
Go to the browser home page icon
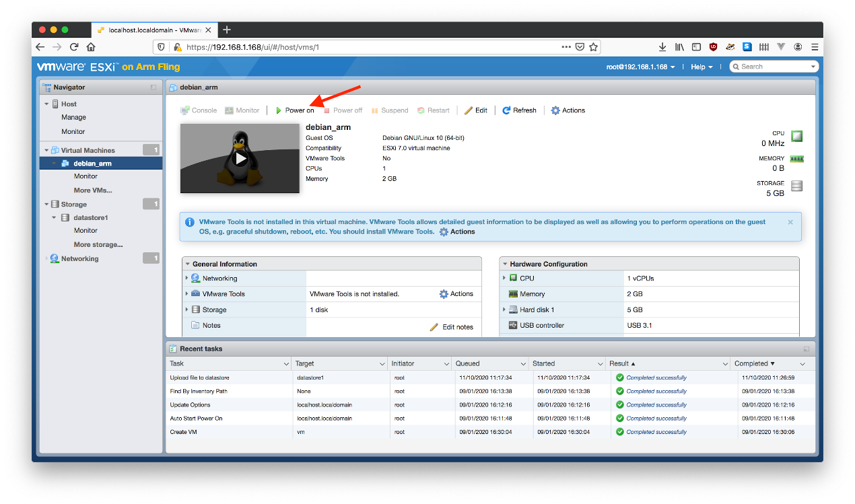point(91,47)
